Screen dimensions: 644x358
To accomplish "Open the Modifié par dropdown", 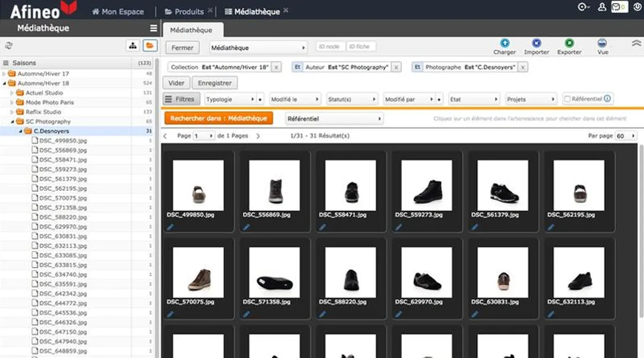I will click(x=409, y=99).
